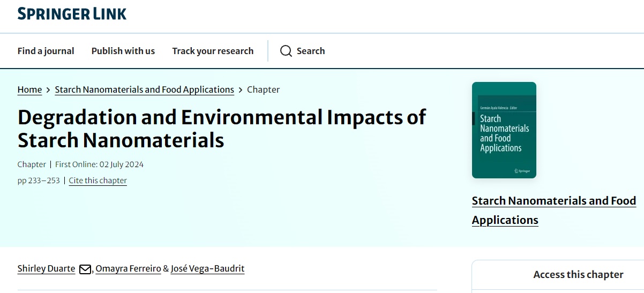Image resolution: width=644 pixels, height=293 pixels.
Task: Click Cite this chapter link
Action: [x=98, y=181]
